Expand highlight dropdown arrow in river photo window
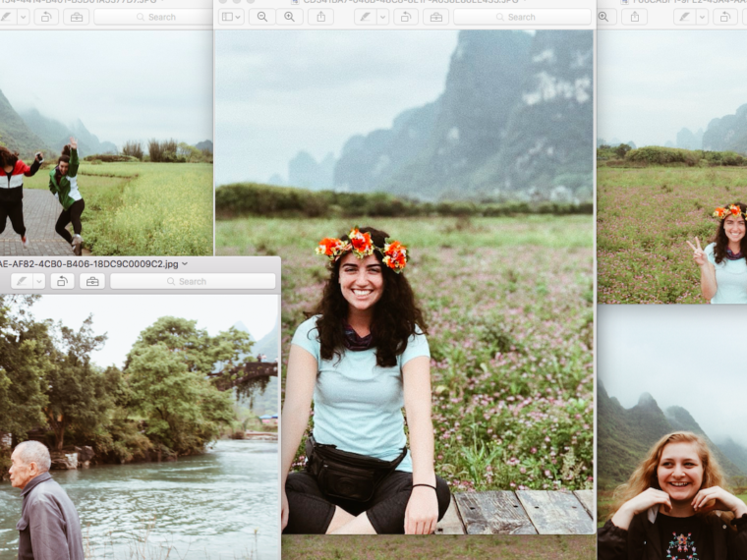747x560 pixels. click(39, 281)
